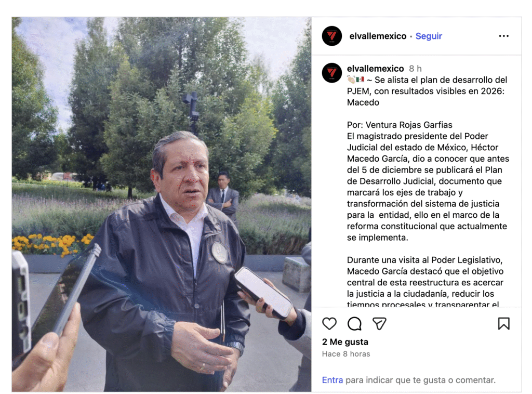The image size is (532, 394).
Task: Click the Mexican flag emoji in caption
Action: click(x=360, y=80)
